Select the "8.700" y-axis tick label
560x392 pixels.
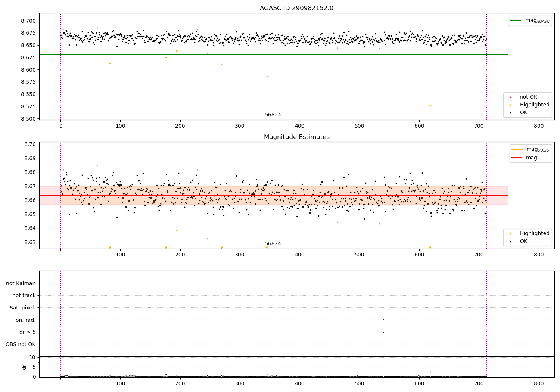pos(28,21)
